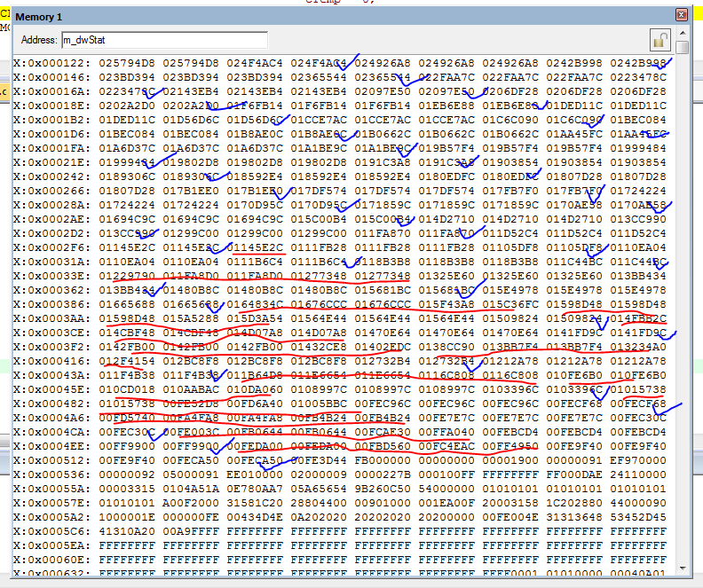Select address label X:0x0003F2
The height and width of the screenshot is (588, 703).
click(51, 347)
